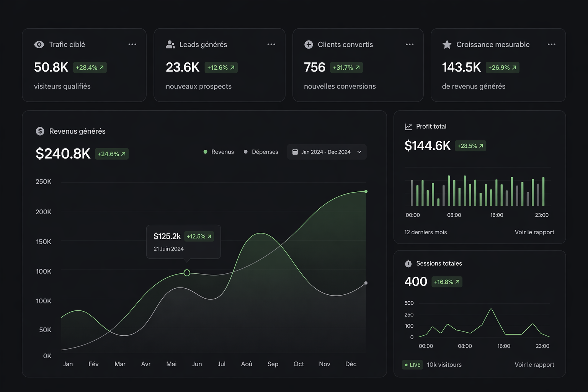The image size is (588, 392).
Task: Open Voir le rapport under Sessions totales
Action: [534, 364]
